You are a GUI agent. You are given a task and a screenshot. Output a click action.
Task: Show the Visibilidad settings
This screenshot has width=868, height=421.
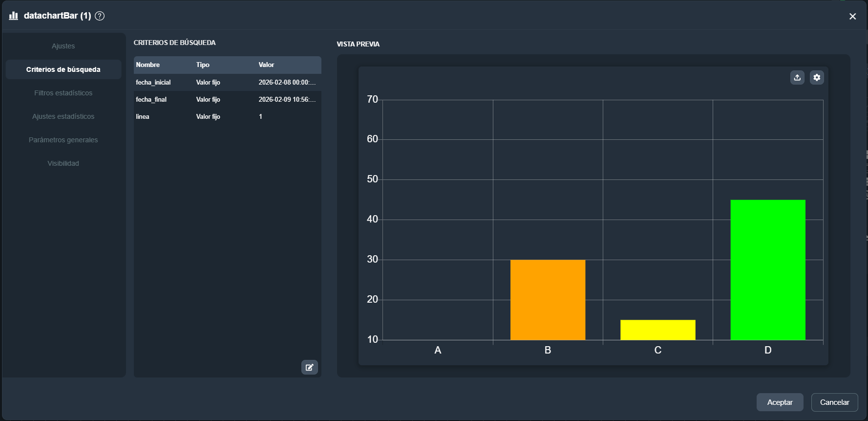click(x=63, y=163)
